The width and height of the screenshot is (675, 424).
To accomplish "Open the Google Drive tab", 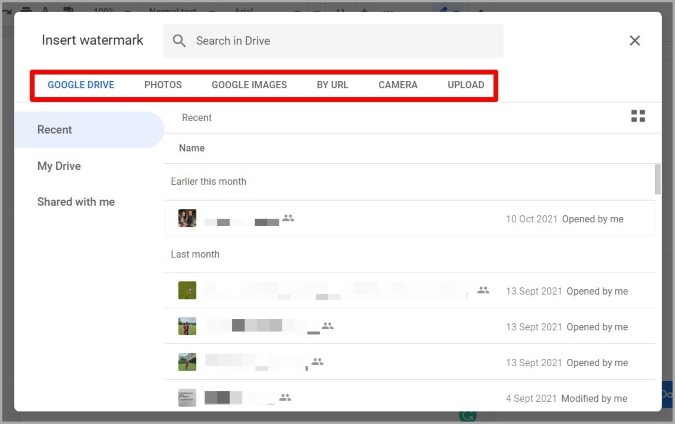I will pos(81,85).
